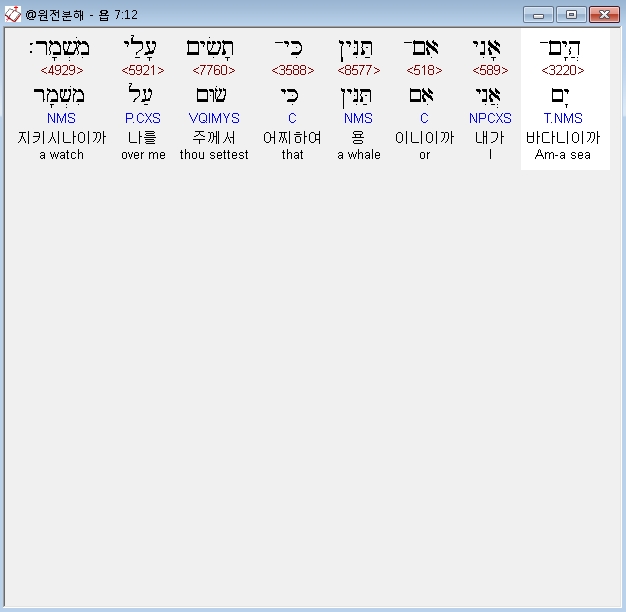Click the NMS parsing code above 'a watch'
Screen dimensions: 626x612
coord(61,118)
